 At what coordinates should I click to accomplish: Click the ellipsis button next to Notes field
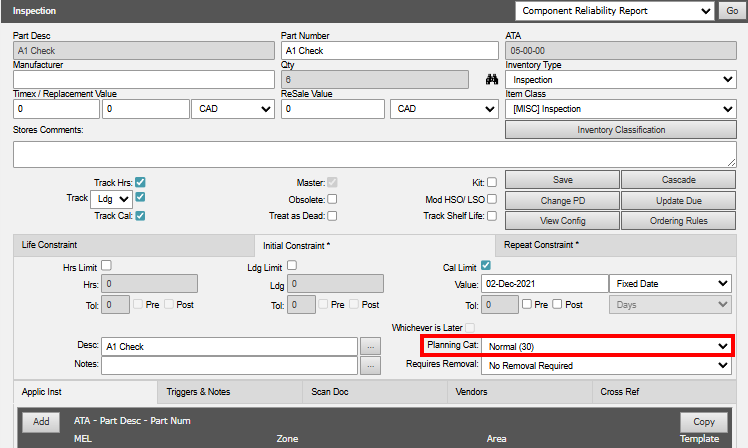tap(371, 366)
